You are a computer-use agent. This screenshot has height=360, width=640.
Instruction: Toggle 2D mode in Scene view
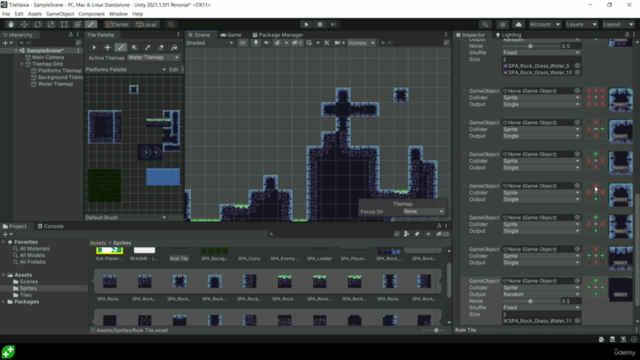242,43
